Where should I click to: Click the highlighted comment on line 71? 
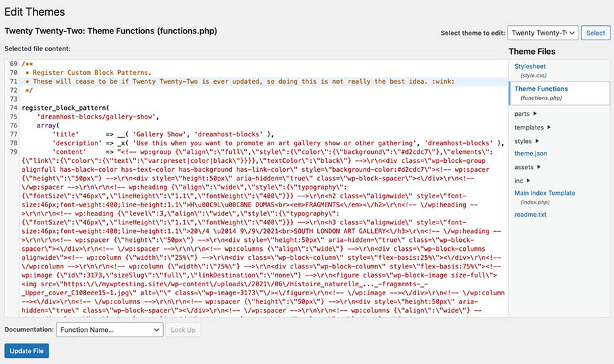(x=239, y=81)
